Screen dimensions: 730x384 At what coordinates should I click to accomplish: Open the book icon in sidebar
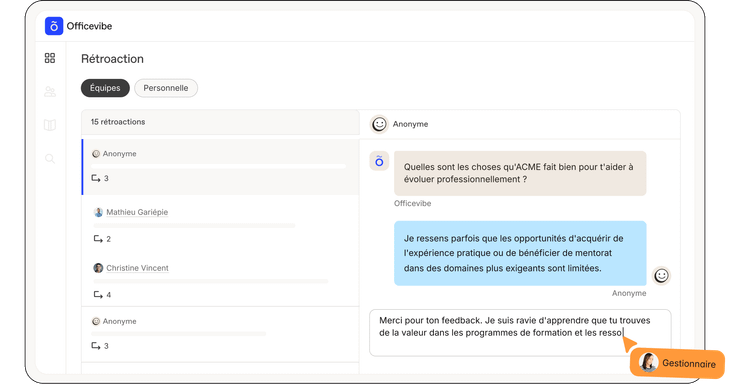(50, 125)
